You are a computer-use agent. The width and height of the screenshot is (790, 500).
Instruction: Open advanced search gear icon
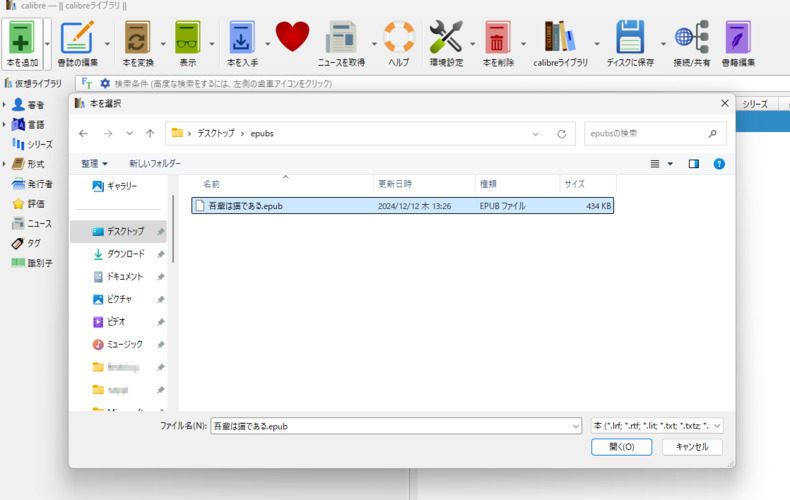click(x=105, y=83)
